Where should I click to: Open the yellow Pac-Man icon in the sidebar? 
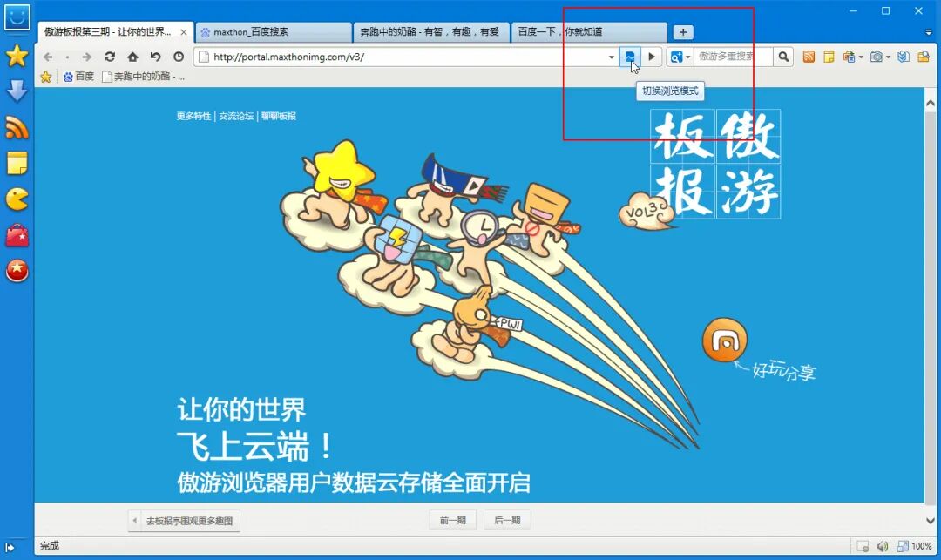(17, 199)
